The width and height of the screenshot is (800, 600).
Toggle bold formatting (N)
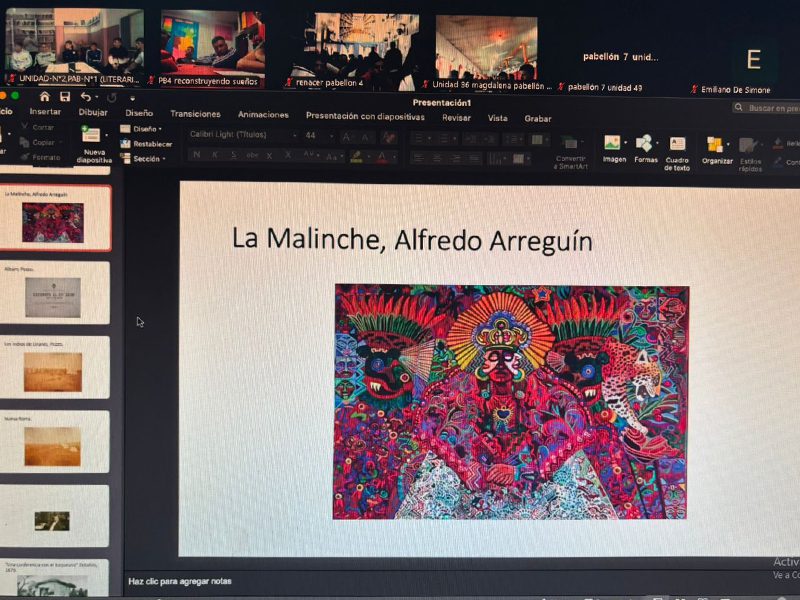click(x=197, y=155)
